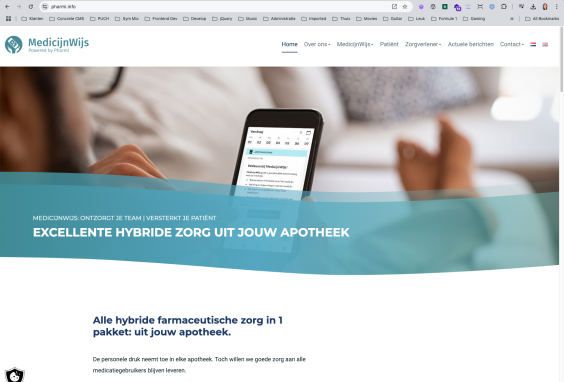
Task: Open the jQuery bookmark folder
Action: pos(222,18)
